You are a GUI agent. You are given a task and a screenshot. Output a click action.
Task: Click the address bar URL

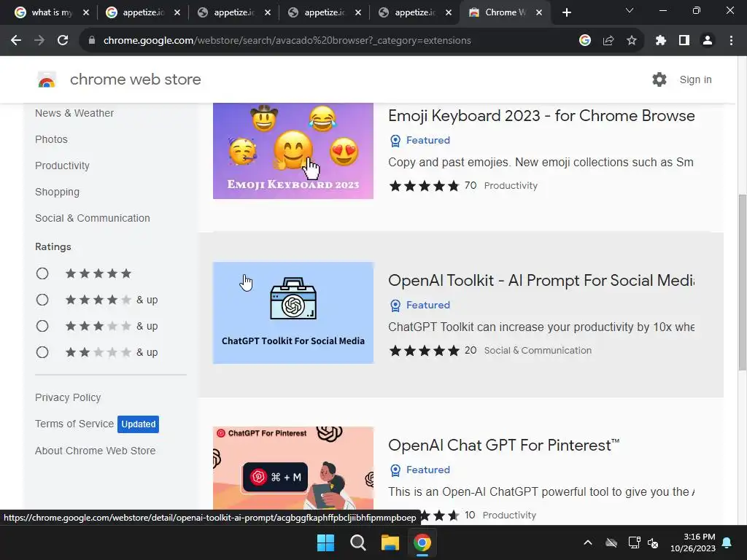pos(287,41)
